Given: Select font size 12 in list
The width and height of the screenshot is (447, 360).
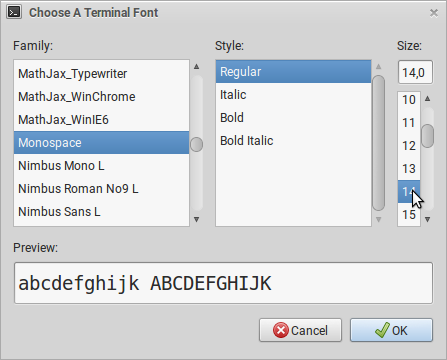Looking at the screenshot, I should click(x=409, y=146).
